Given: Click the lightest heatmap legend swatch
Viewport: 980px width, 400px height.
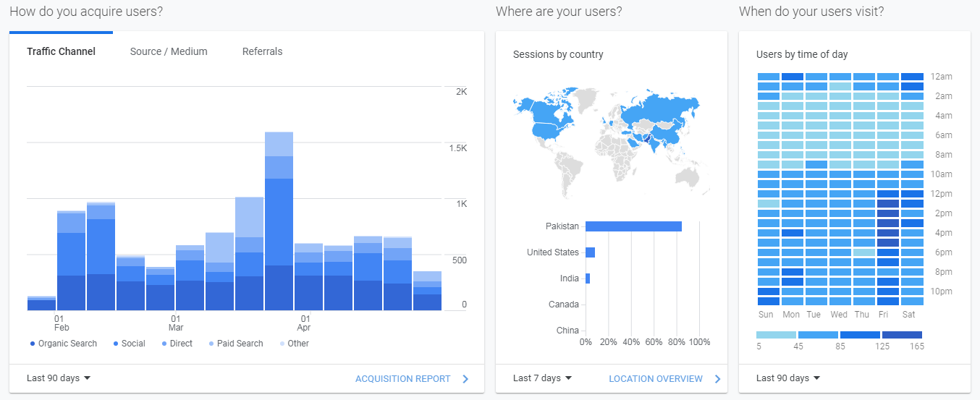Looking at the screenshot, I should tap(776, 335).
